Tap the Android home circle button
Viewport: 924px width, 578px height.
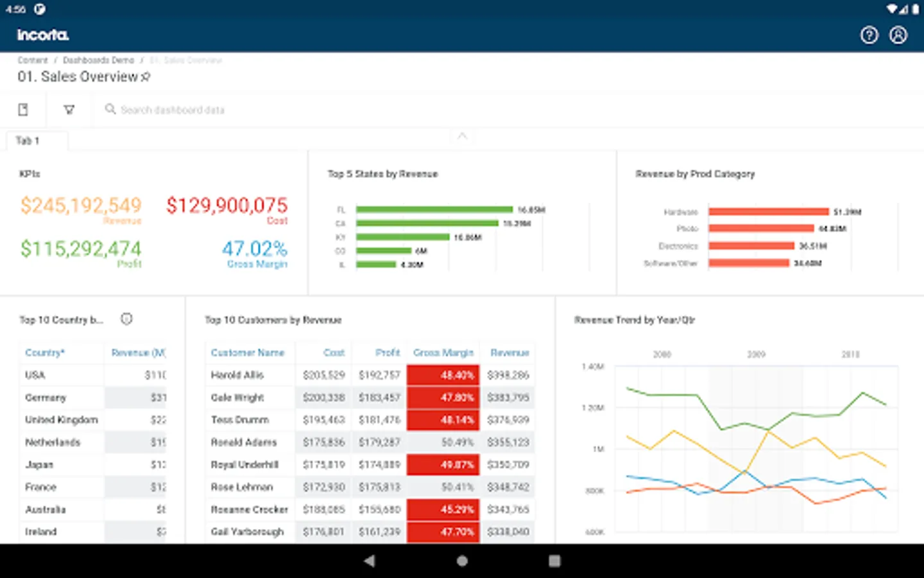[x=462, y=561]
